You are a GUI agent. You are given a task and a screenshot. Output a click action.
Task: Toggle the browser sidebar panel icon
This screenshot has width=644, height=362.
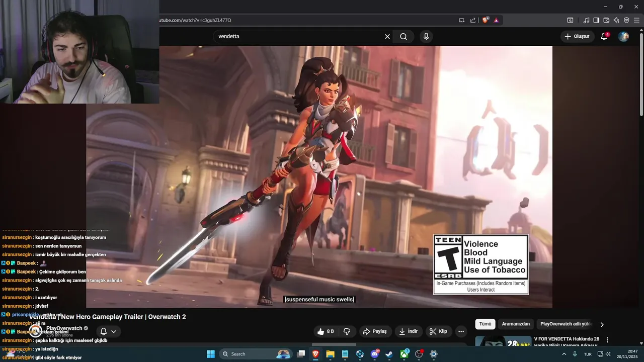pyautogui.click(x=596, y=20)
